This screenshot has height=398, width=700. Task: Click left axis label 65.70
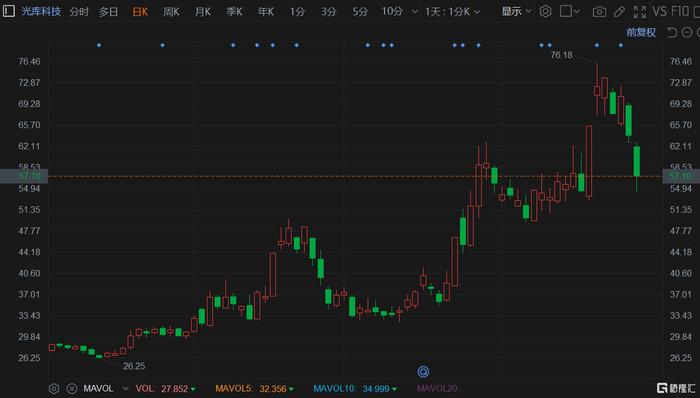(29, 125)
